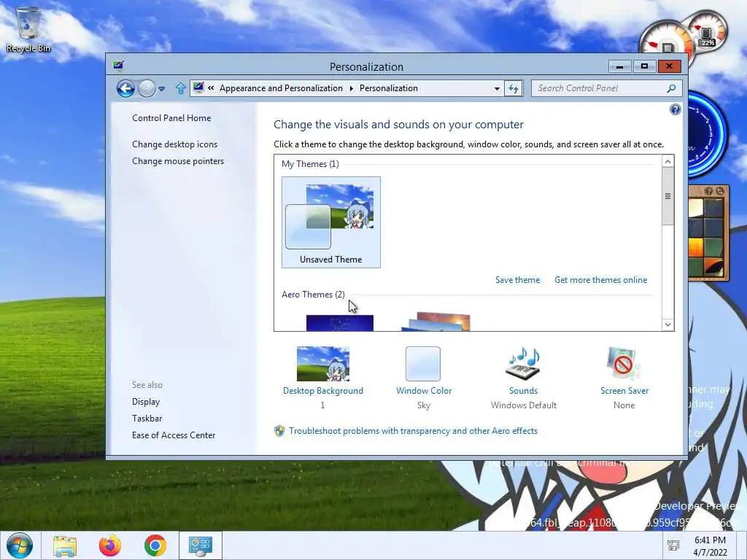This screenshot has width=747, height=560.
Task: Click the blue clock desktop gadget
Action: tap(707, 134)
